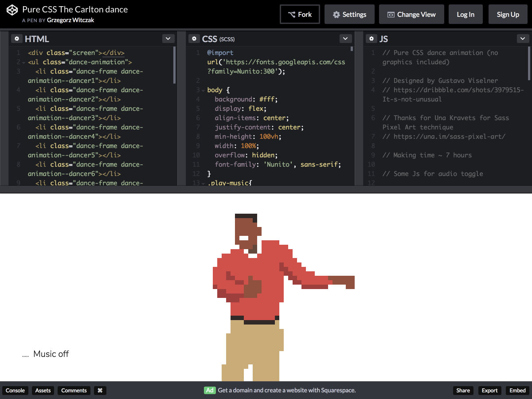This screenshot has height=399, width=532.
Task: Click the CSS (SCSS) panel title
Action: pyautogui.click(x=218, y=39)
